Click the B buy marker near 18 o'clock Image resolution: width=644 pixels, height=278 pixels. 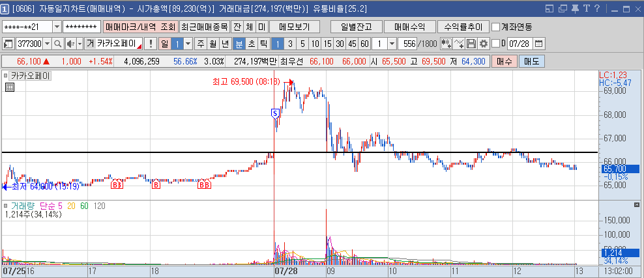pos(156,185)
